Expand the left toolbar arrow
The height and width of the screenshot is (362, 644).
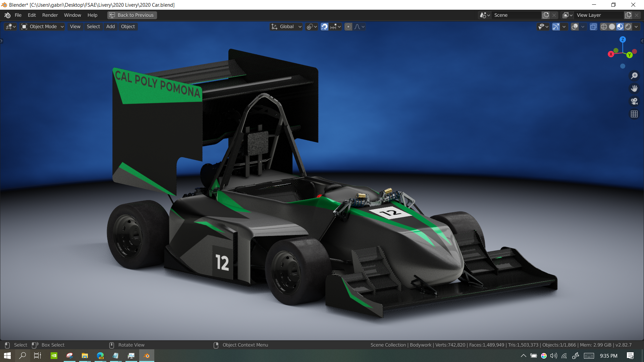[2, 41]
